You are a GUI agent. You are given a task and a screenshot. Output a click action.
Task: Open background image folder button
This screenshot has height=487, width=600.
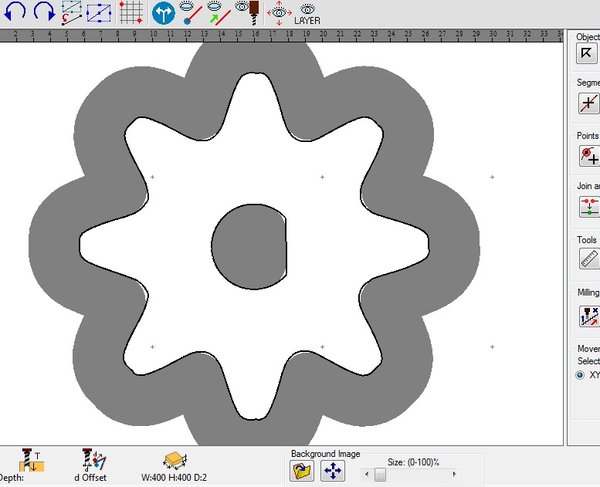(302, 471)
